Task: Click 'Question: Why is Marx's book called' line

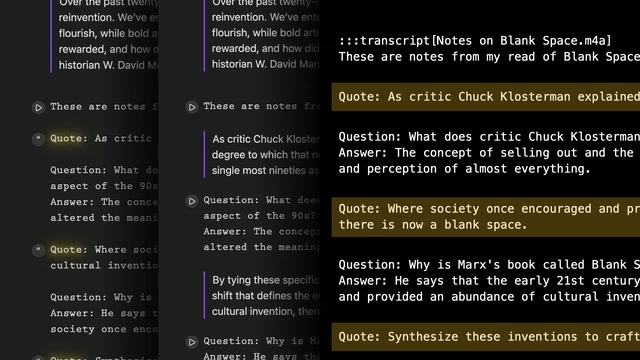Action: point(489,265)
